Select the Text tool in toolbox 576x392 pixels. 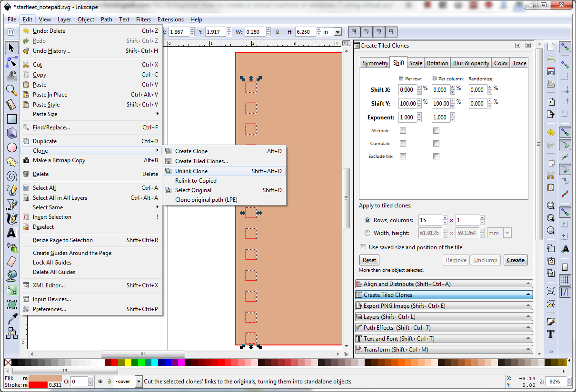pyautogui.click(x=12, y=233)
